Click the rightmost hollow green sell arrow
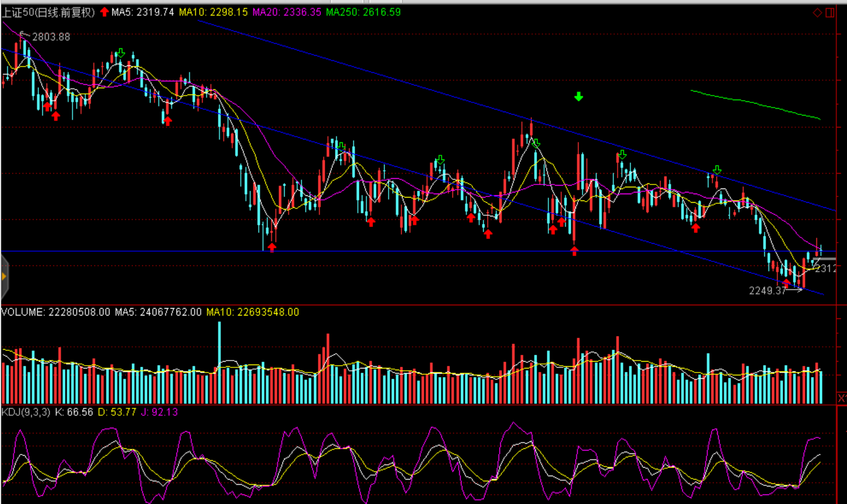Image resolution: width=847 pixels, height=504 pixels. pos(717,170)
